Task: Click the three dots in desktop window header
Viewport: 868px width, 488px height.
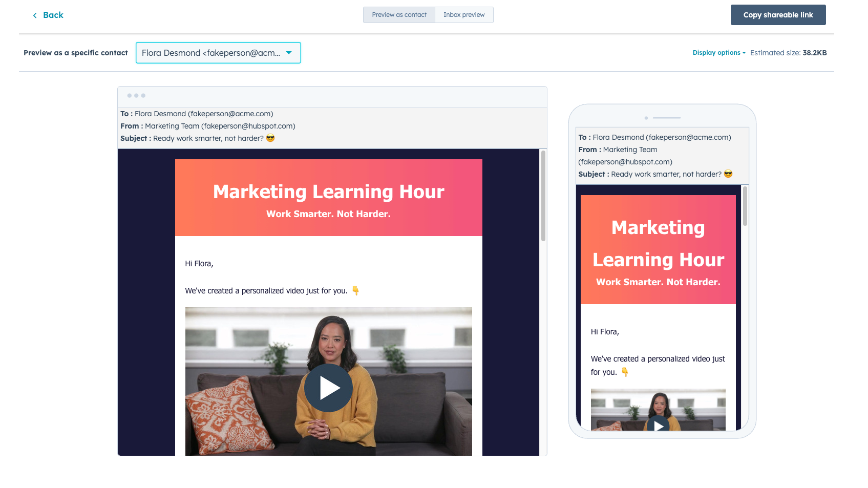Action: point(136,96)
